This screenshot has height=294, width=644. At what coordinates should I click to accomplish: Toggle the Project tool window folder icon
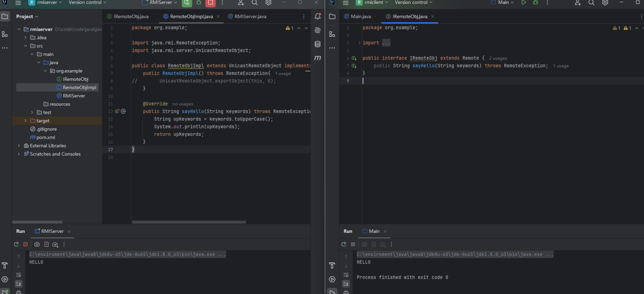(5, 16)
